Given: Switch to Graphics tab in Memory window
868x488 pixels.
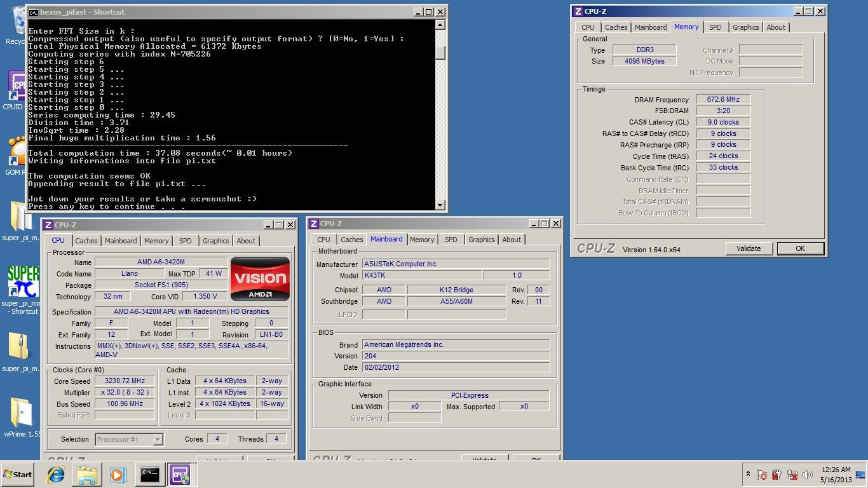Looking at the screenshot, I should tap(745, 27).
